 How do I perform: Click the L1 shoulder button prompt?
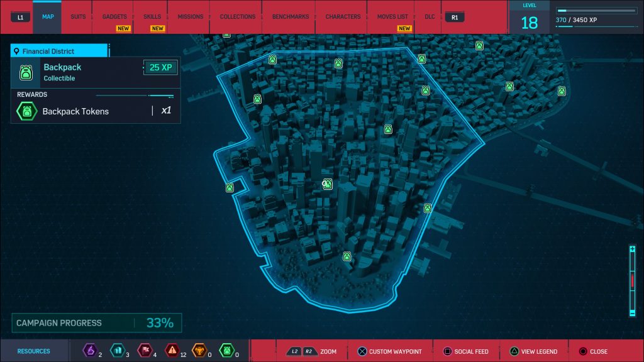point(20,17)
